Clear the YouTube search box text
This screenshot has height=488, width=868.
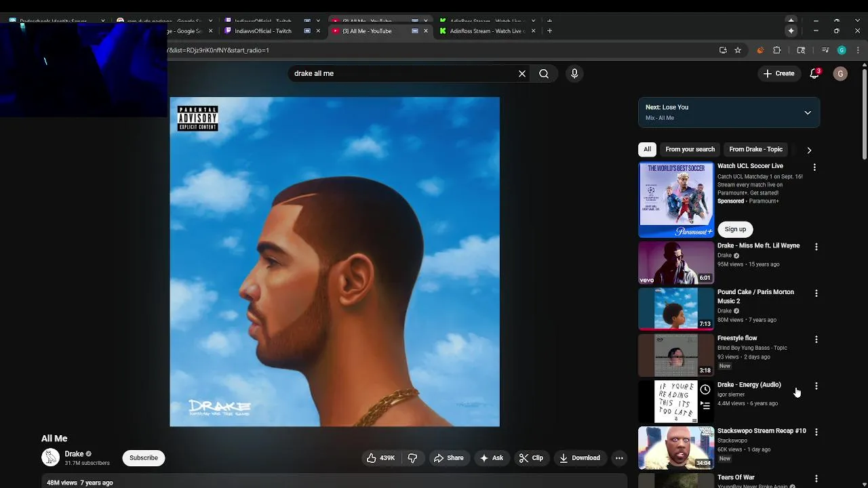pos(522,73)
